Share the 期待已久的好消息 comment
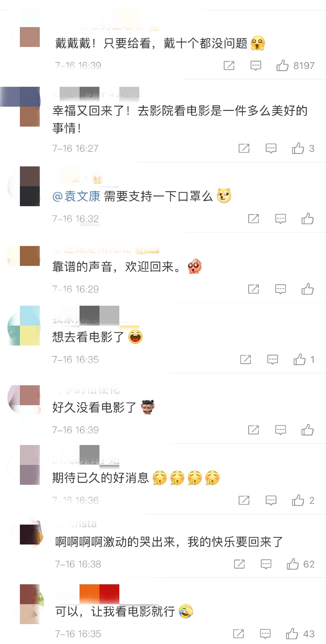This screenshot has height=644, width=326. 244,500
